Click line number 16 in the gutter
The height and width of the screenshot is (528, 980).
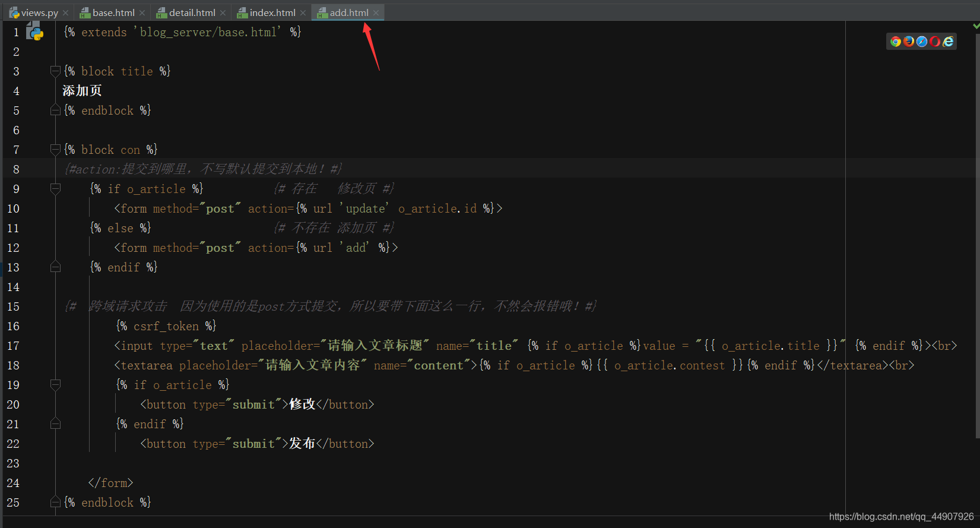click(13, 326)
